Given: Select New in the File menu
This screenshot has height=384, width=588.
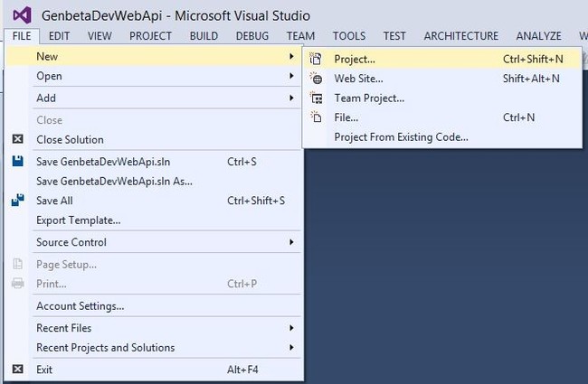Looking at the screenshot, I should coord(154,56).
